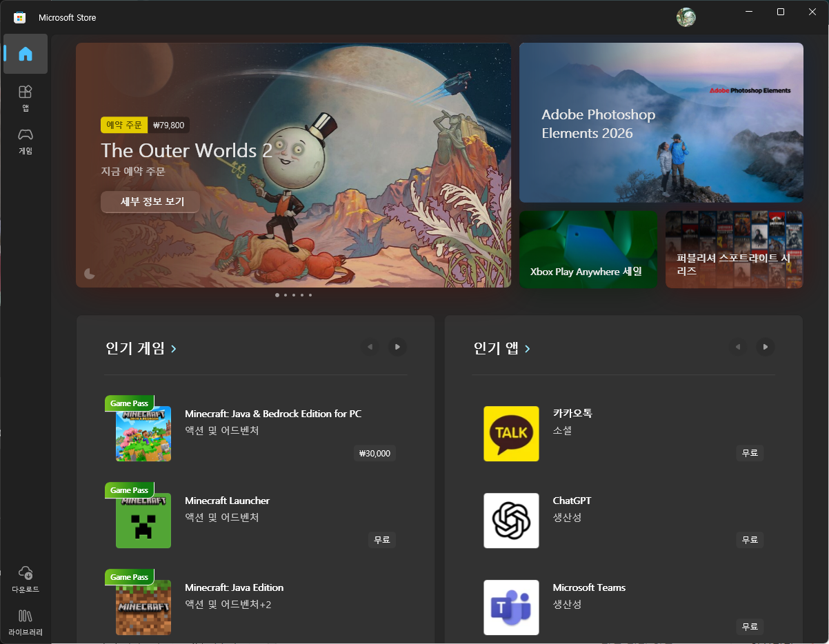This screenshot has width=829, height=644.
Task: Click 무료 button for 카카오톡
Action: coord(750,453)
